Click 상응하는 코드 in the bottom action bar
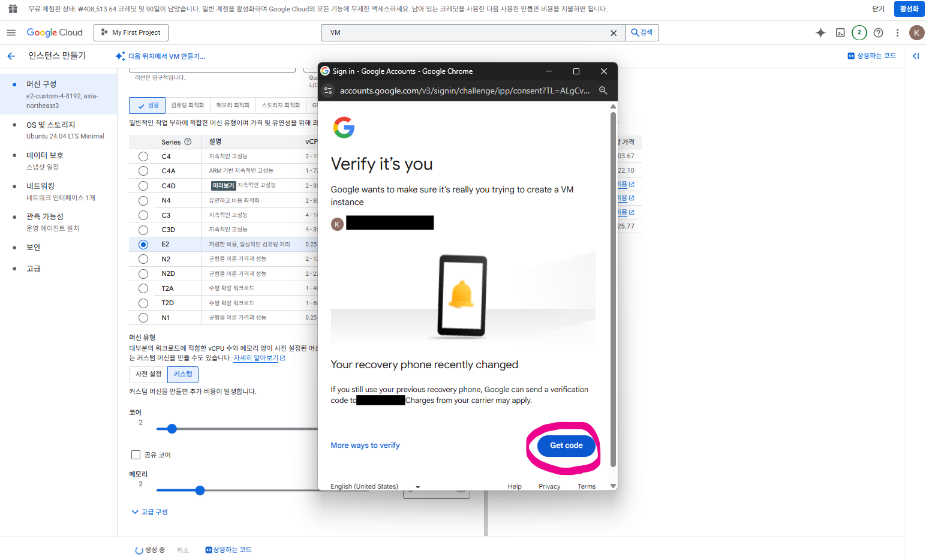Image resolution: width=926 pixels, height=560 pixels. (229, 550)
